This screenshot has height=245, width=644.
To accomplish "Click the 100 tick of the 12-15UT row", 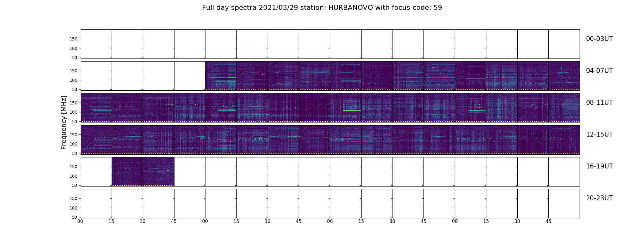I will click(74, 144).
